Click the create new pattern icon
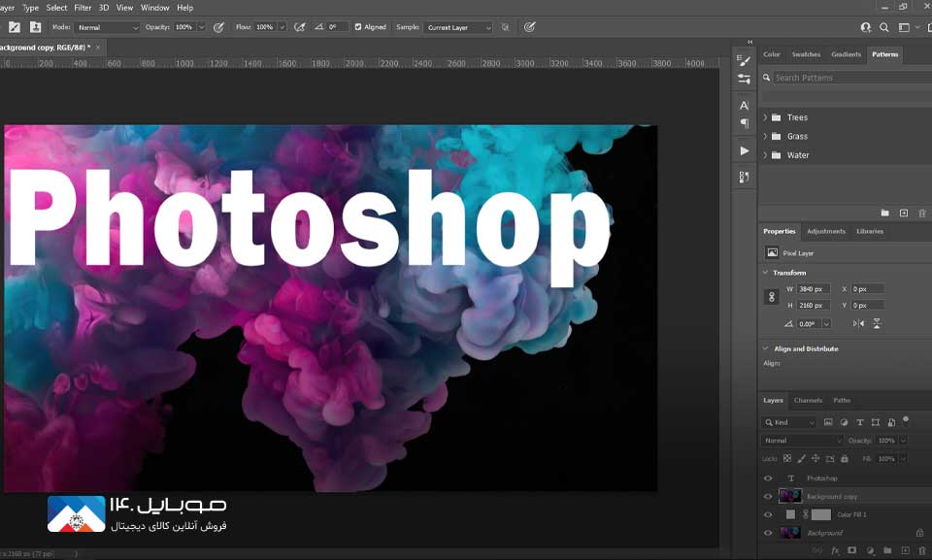The width and height of the screenshot is (932, 560). coord(904,213)
